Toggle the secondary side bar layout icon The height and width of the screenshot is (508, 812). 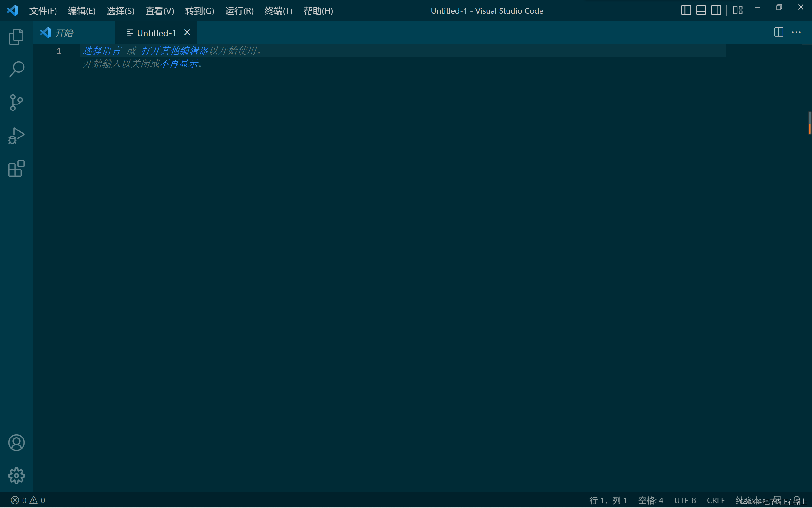[716, 10]
